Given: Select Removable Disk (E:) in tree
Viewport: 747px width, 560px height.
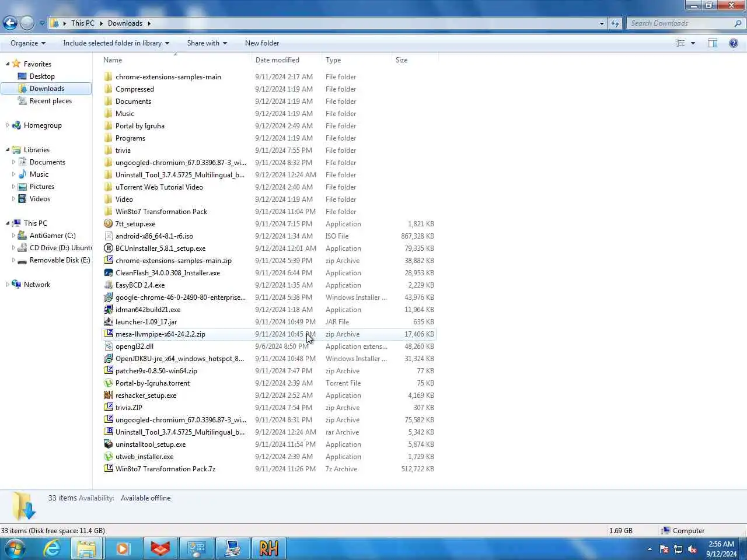Looking at the screenshot, I should [60, 260].
